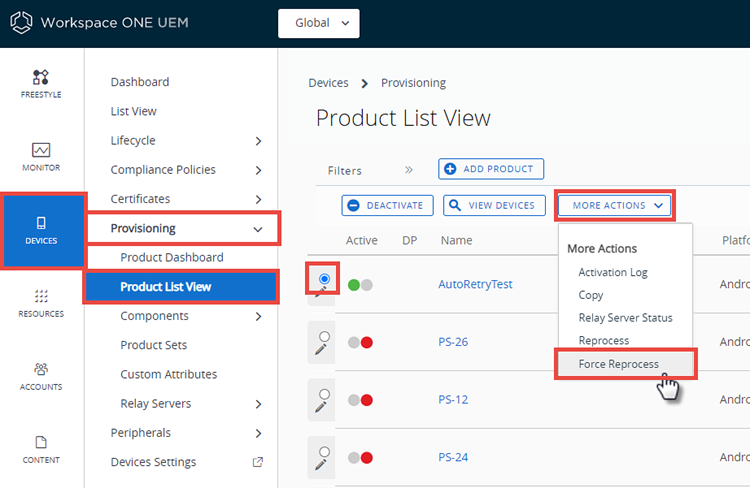The image size is (750, 488).
Task: Sort by the Active column header
Action: tap(362, 240)
